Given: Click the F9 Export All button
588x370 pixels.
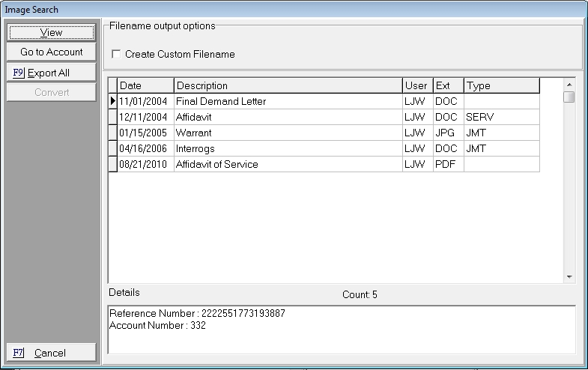Looking at the screenshot, I should click(51, 73).
